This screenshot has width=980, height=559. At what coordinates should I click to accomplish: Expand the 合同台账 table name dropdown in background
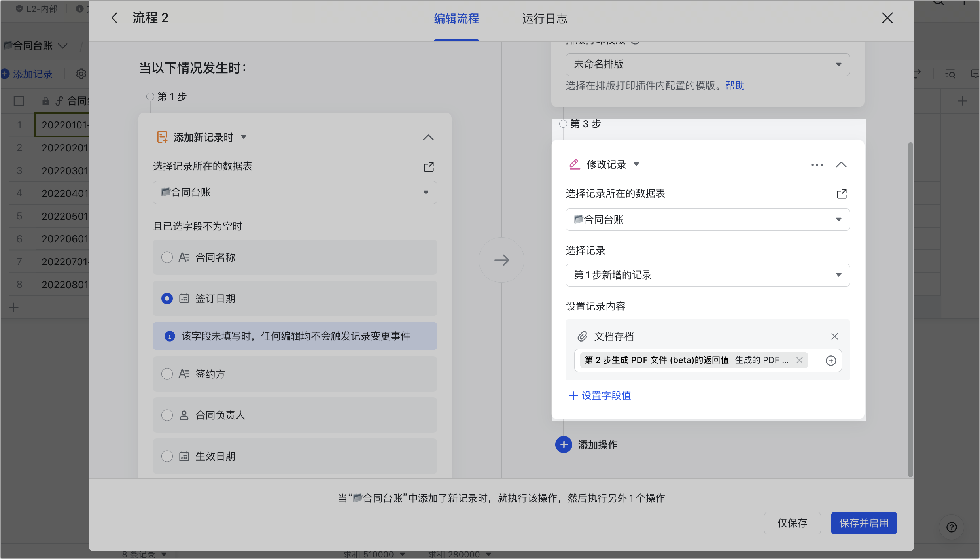[63, 46]
